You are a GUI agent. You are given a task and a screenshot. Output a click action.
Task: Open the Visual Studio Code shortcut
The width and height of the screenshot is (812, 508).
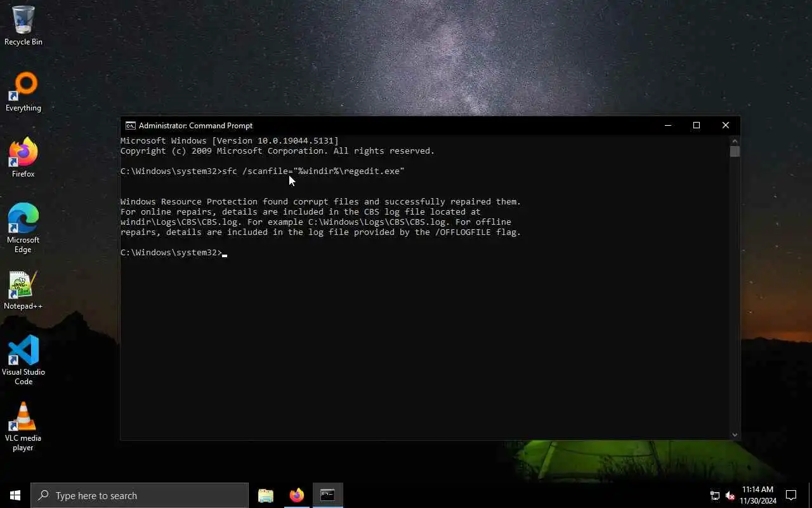[23, 360]
